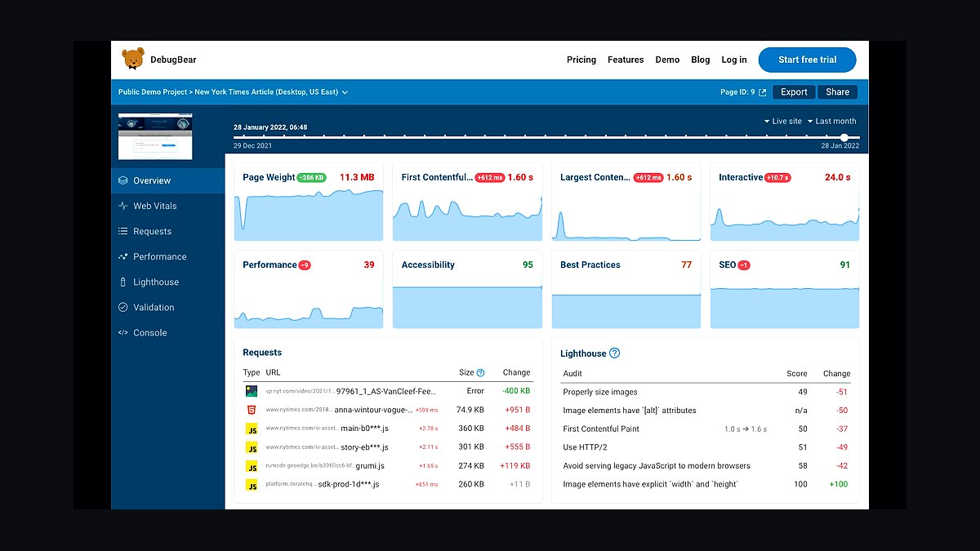
Task: Click the Lighthouse tower icon in the sidebar
Action: [123, 282]
